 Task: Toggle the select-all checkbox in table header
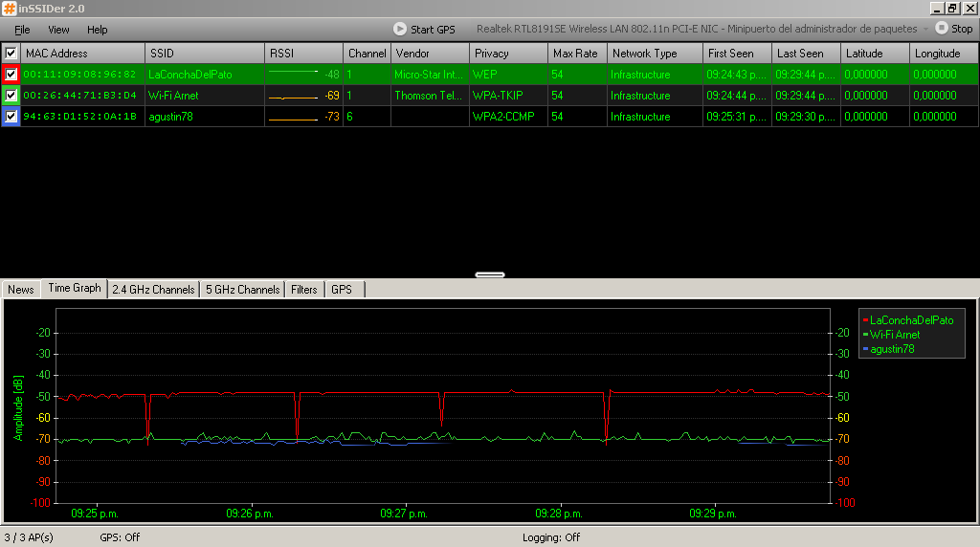(x=11, y=54)
